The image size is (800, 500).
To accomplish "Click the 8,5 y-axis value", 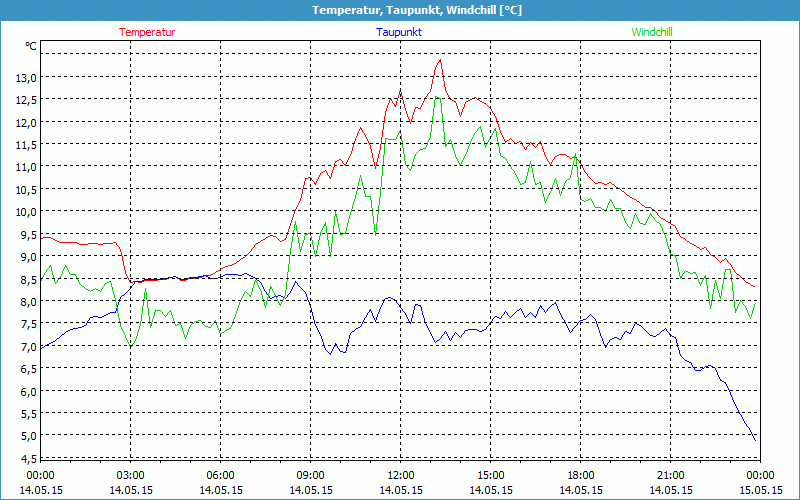I will click(x=28, y=279).
